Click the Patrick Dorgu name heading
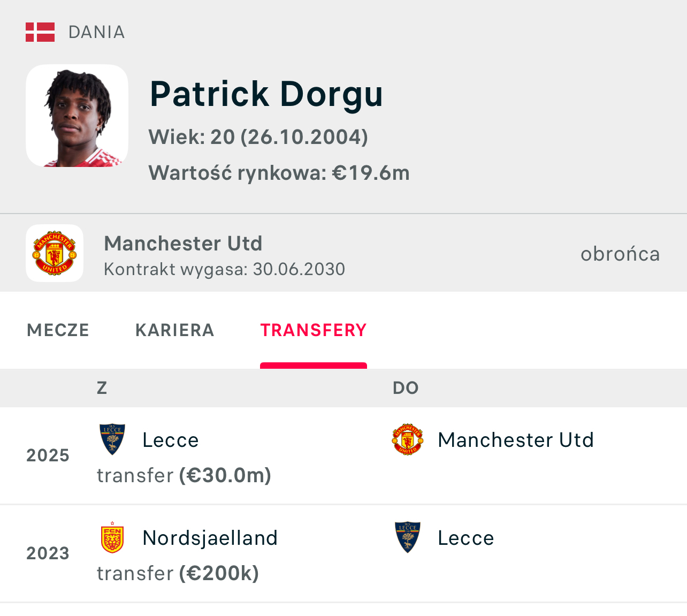The image size is (687, 616). point(266,94)
